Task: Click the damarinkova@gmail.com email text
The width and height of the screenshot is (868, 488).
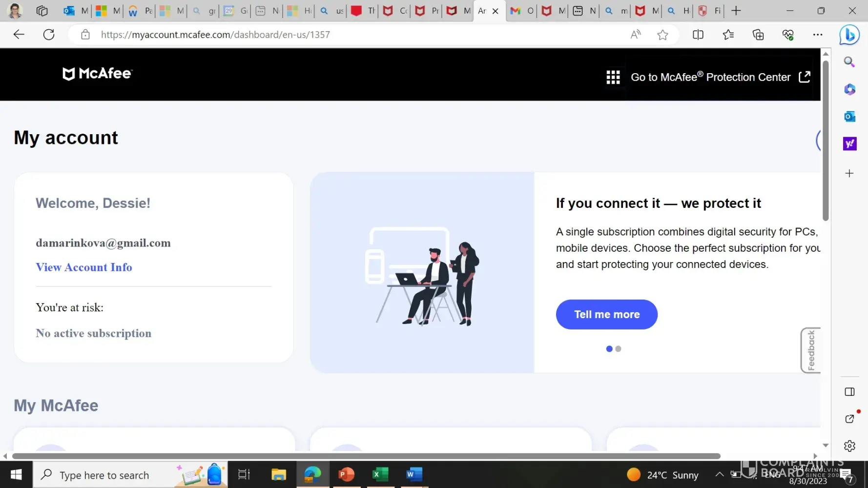Action: 103,243
